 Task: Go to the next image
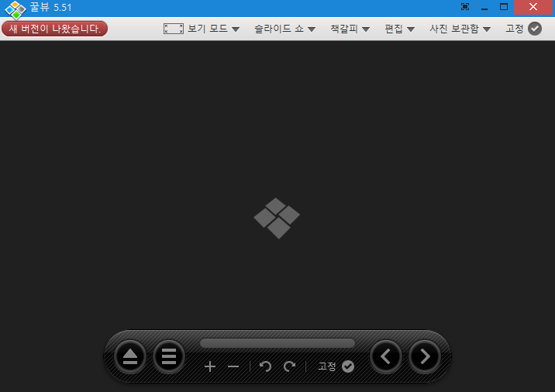click(425, 356)
